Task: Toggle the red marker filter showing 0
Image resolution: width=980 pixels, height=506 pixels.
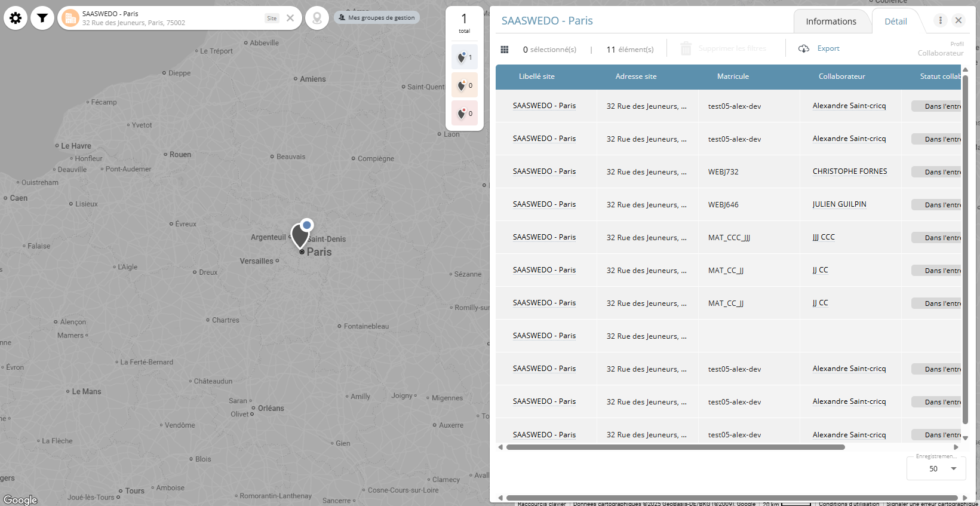Action: click(x=464, y=114)
